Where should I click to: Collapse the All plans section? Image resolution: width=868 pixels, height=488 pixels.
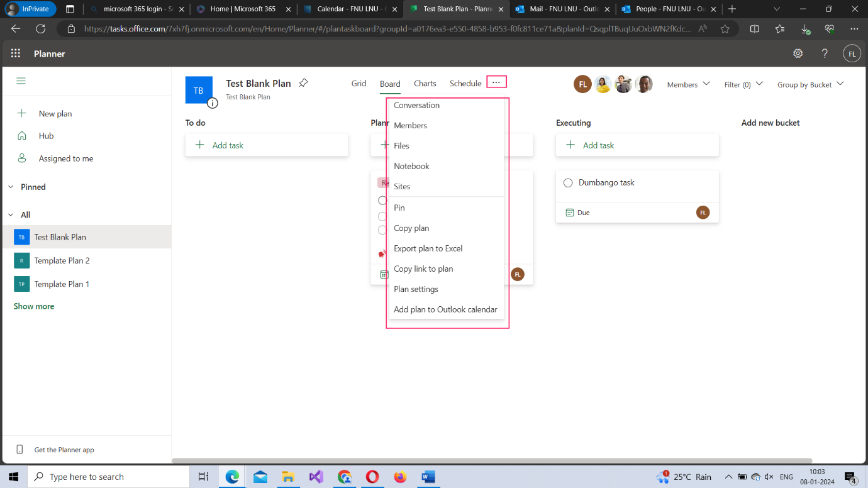[x=11, y=214]
